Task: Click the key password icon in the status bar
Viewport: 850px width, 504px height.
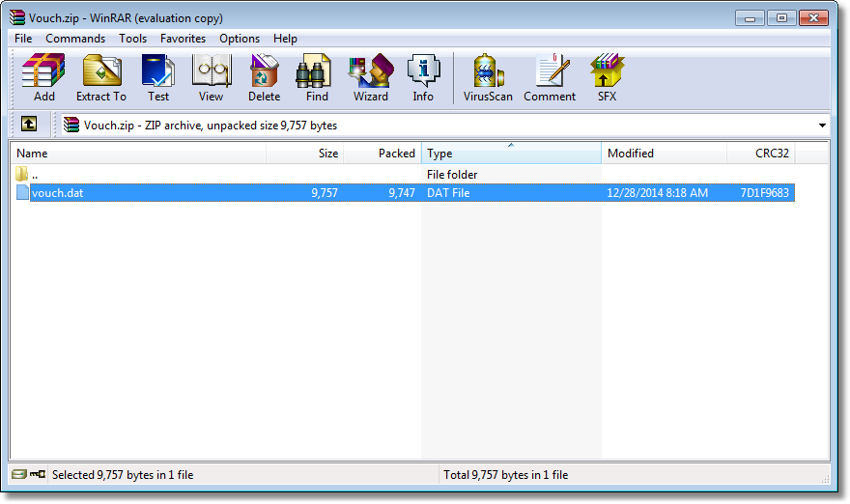Action: [x=38, y=474]
